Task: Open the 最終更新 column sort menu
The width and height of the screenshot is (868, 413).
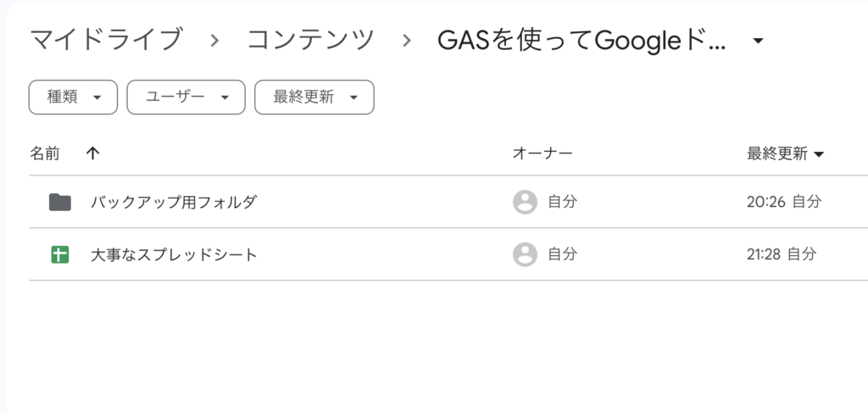Action: 785,153
